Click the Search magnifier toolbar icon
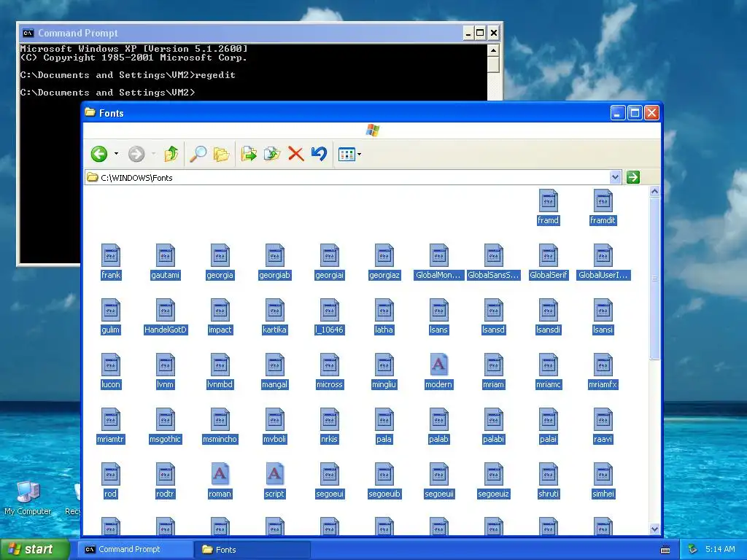The width and height of the screenshot is (747, 560). pos(198,154)
